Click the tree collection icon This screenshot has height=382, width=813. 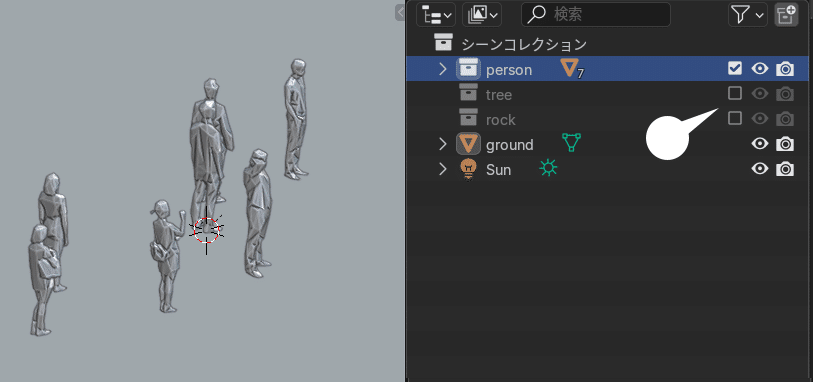[x=469, y=92]
